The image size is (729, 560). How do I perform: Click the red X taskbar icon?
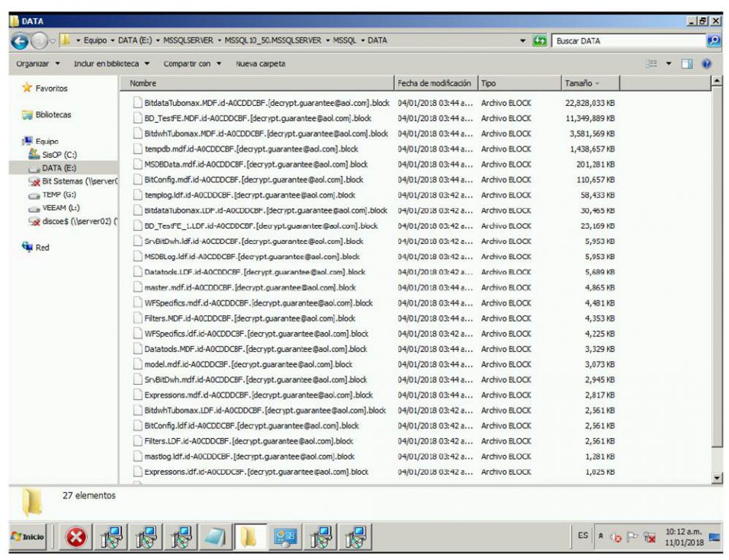[75, 537]
